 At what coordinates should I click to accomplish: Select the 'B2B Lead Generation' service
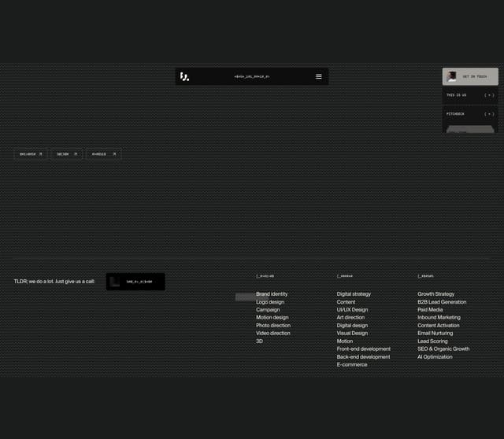tap(442, 302)
